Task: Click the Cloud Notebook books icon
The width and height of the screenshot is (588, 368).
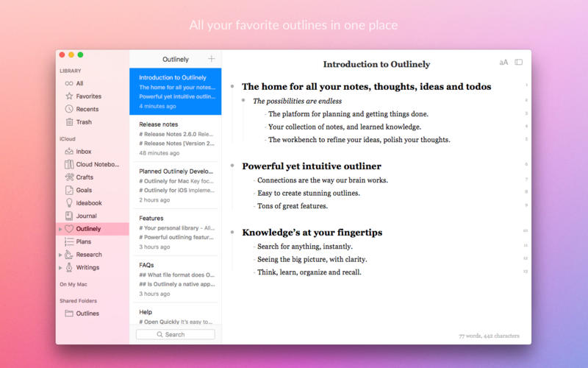Action: point(69,164)
